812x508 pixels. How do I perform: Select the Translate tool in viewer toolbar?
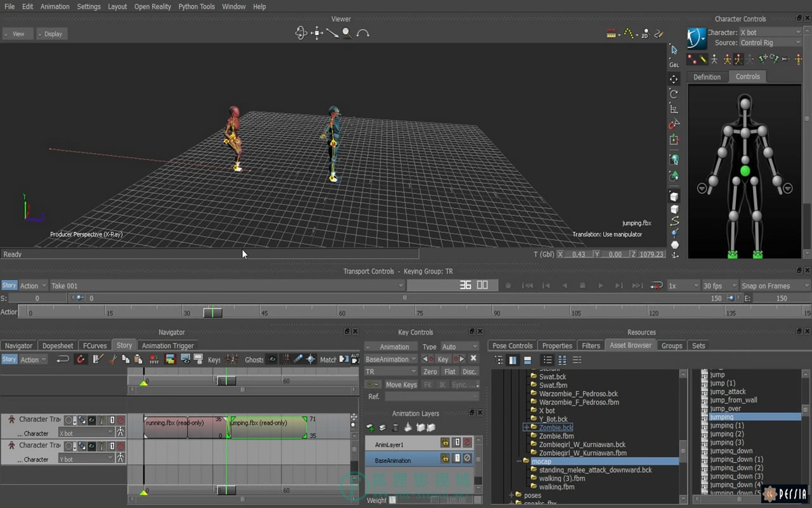point(674,79)
